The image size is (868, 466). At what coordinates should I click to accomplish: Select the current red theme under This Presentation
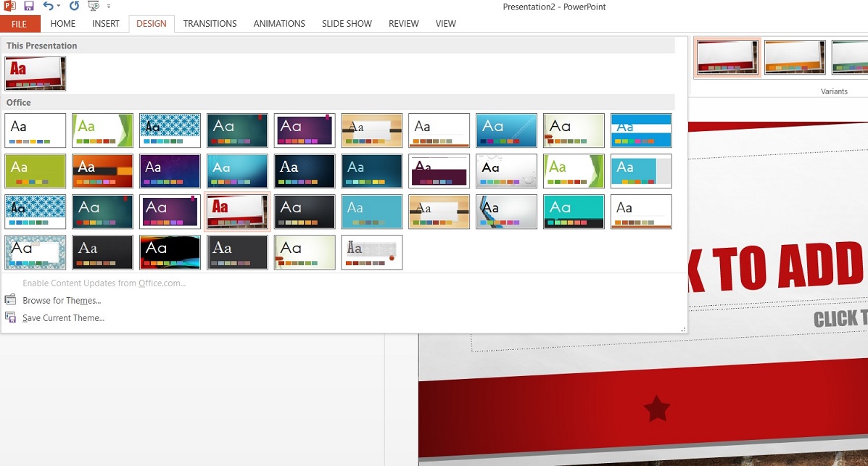tap(35, 73)
